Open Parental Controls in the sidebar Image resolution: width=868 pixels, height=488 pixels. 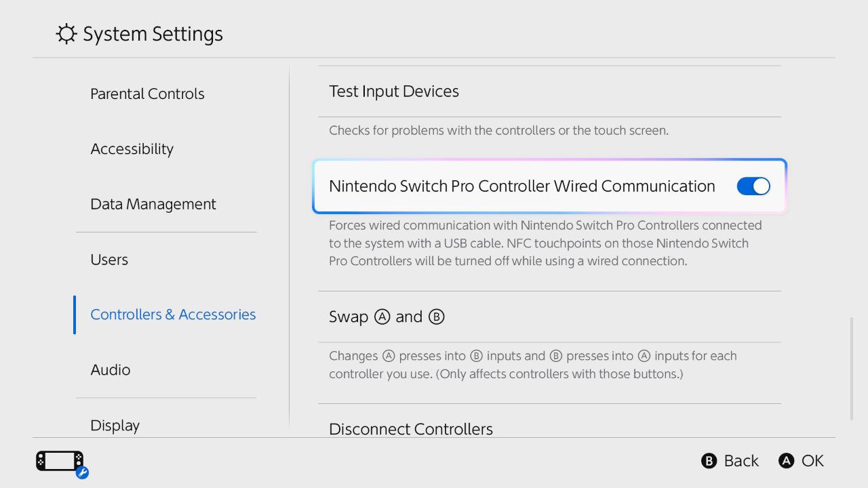[x=147, y=94]
